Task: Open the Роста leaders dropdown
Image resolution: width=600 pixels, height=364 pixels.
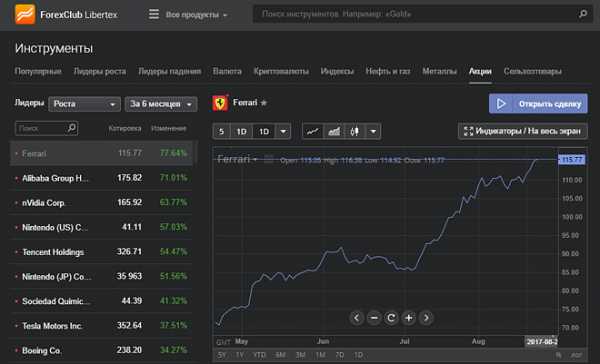Action: [85, 104]
